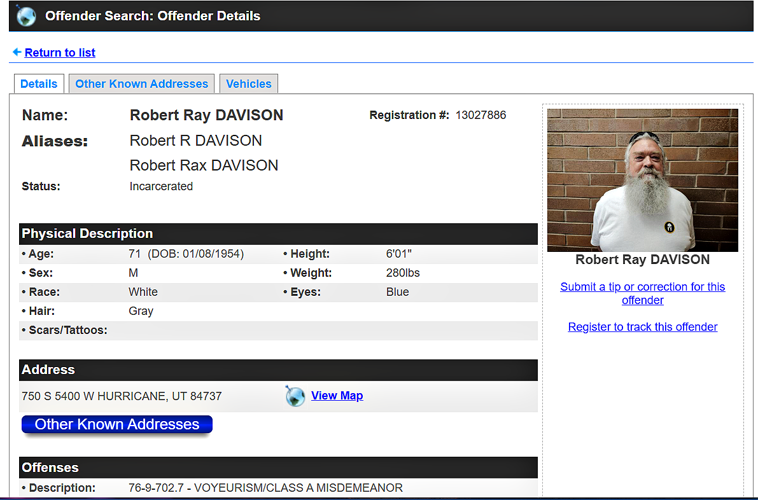
Task: Click the globe icon in Offender Search header
Action: point(26,15)
